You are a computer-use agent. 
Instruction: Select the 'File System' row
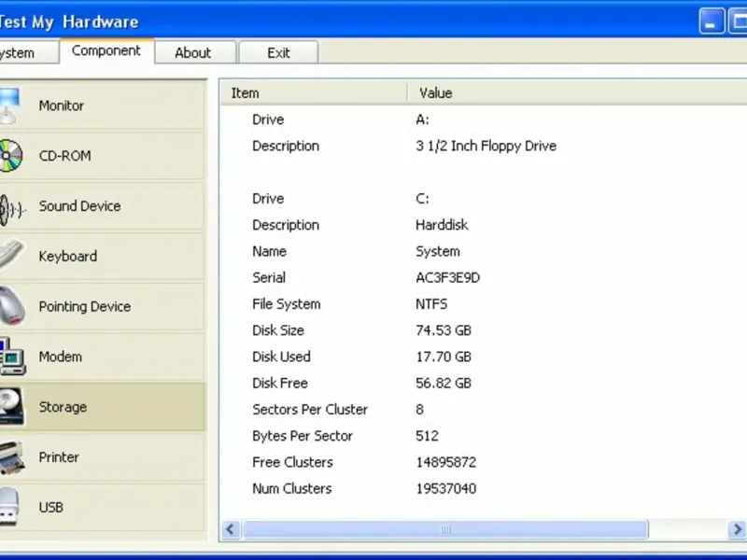click(287, 304)
